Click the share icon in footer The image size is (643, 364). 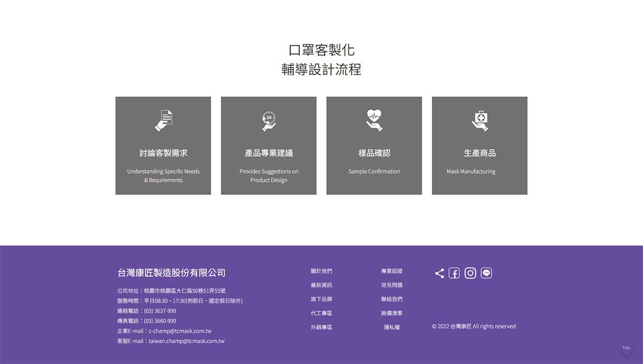(439, 273)
